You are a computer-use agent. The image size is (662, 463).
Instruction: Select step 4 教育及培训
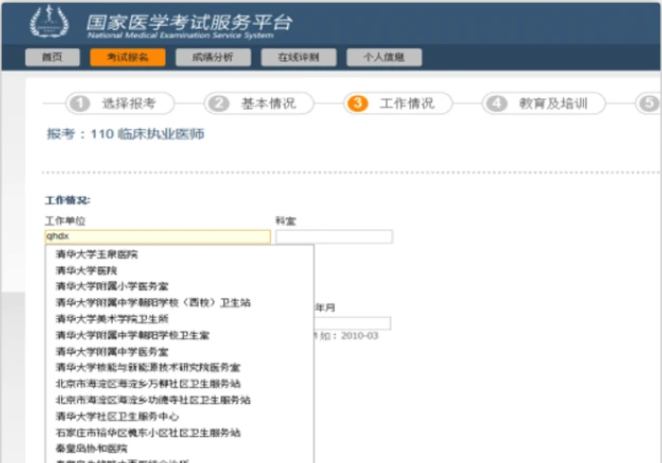[544, 103]
